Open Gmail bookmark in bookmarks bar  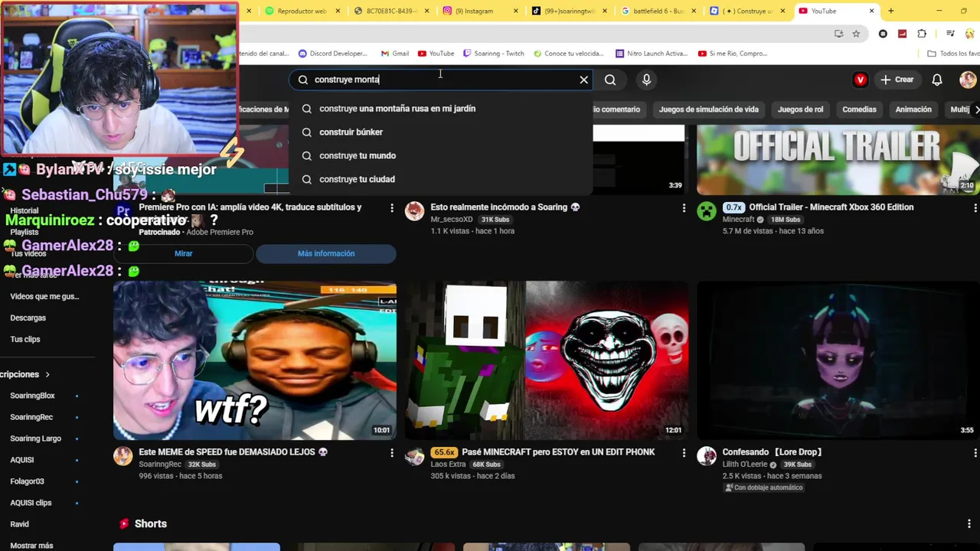pos(396,54)
